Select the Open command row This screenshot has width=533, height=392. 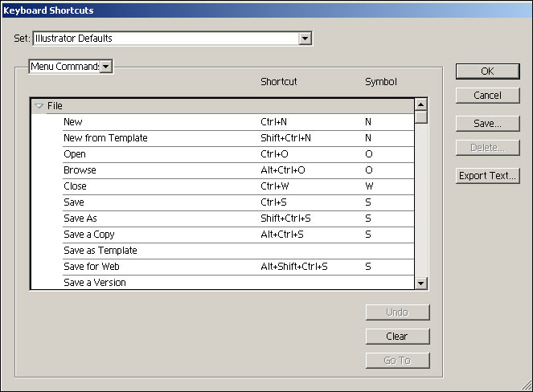pyautogui.click(x=238, y=154)
